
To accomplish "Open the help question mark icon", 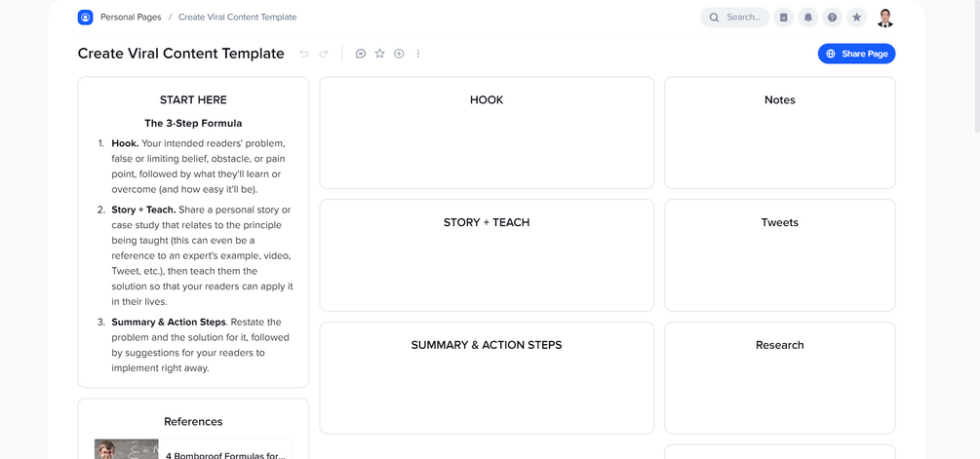I will pyautogui.click(x=832, y=18).
